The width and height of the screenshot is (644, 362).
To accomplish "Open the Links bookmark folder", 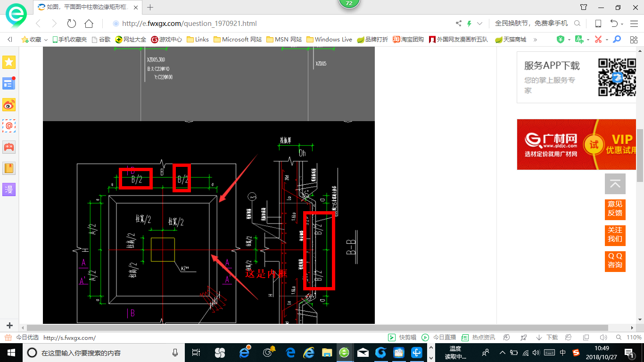I will click(x=198, y=40).
